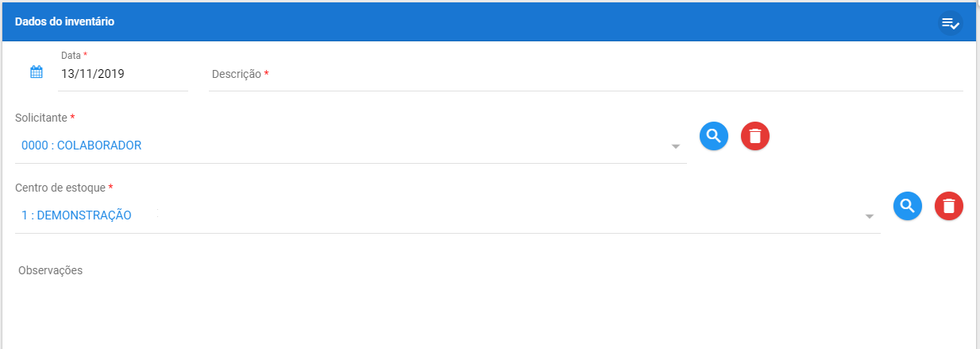Open the calendar date picker icon
Screen dimensions: 980x349
pos(37,72)
